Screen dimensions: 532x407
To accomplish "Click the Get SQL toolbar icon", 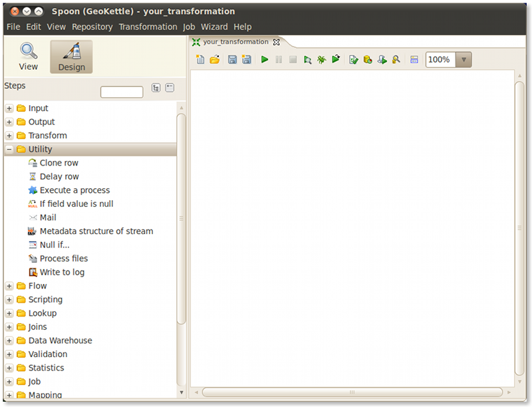I will (382, 60).
